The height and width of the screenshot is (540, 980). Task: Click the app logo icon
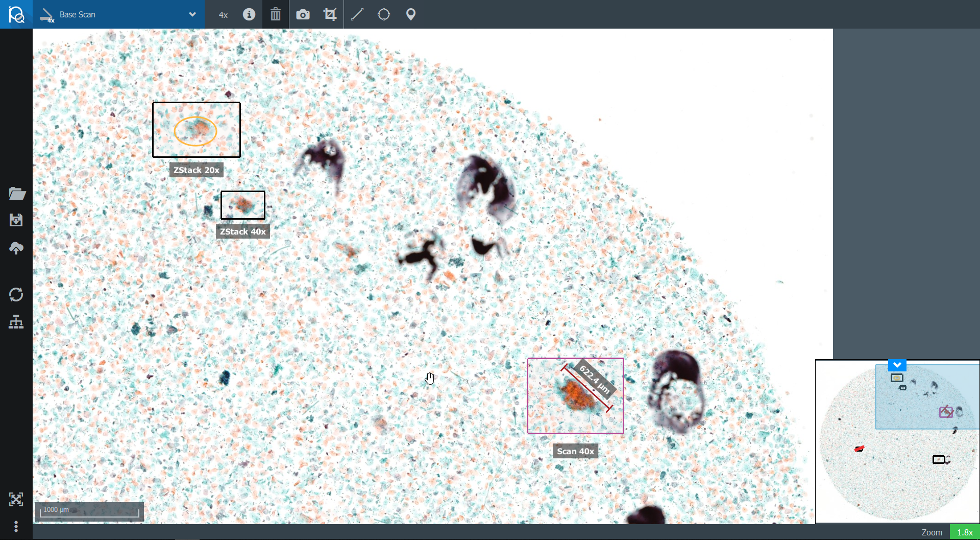(x=16, y=14)
